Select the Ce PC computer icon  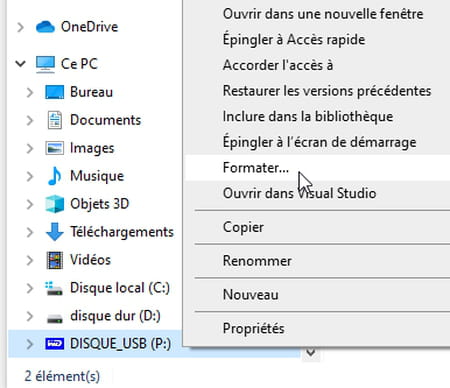(45, 64)
